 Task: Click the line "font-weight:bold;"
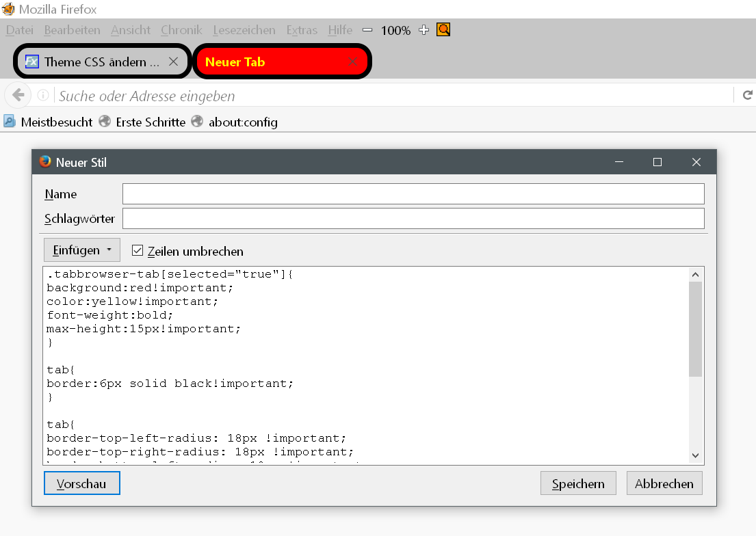109,314
